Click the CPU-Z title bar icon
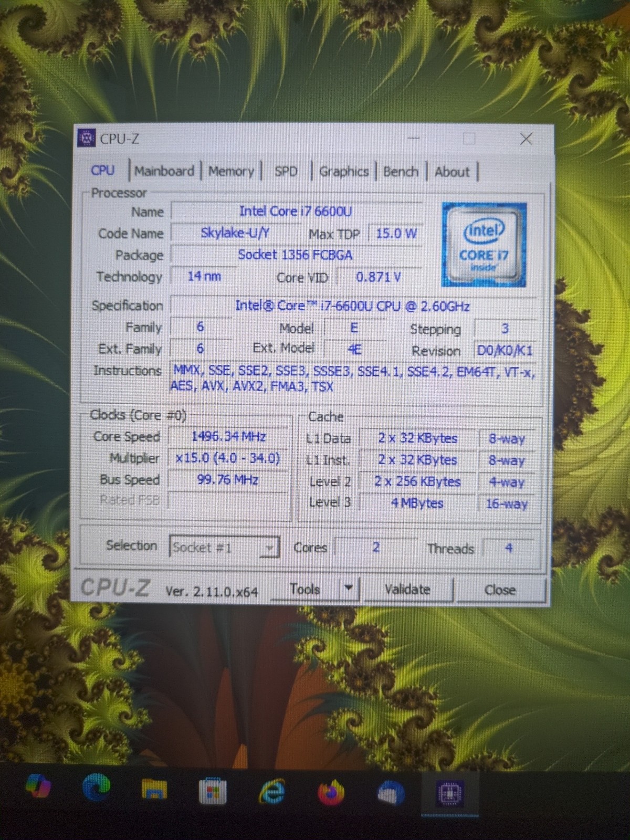 (86, 138)
